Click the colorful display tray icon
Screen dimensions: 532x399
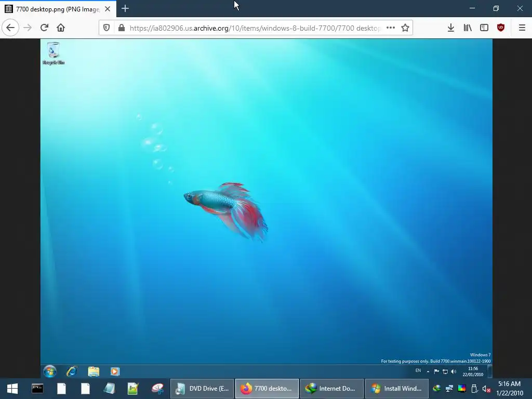[x=462, y=388]
